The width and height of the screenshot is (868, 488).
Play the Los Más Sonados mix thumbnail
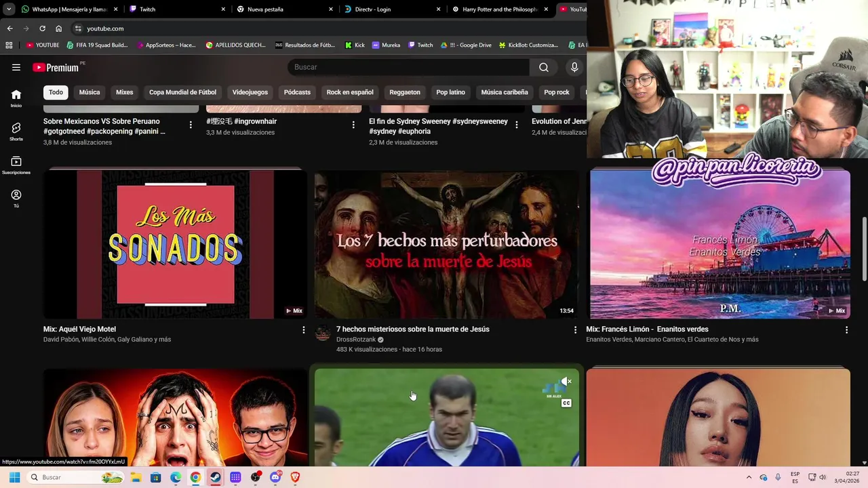point(175,244)
